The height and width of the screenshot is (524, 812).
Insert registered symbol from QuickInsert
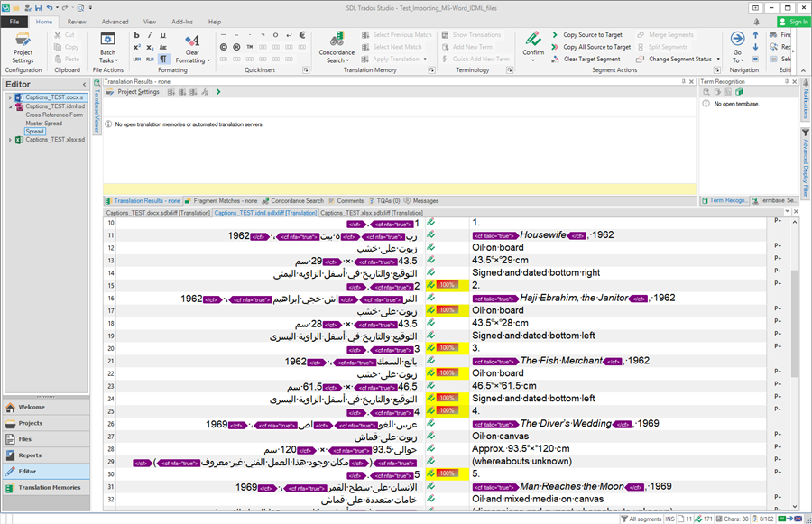pyautogui.click(x=236, y=47)
